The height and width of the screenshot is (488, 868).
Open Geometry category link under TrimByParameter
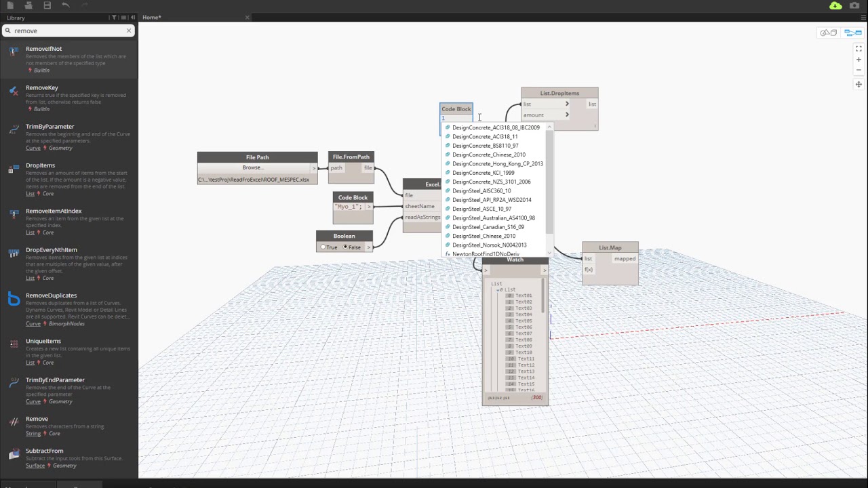click(x=60, y=148)
